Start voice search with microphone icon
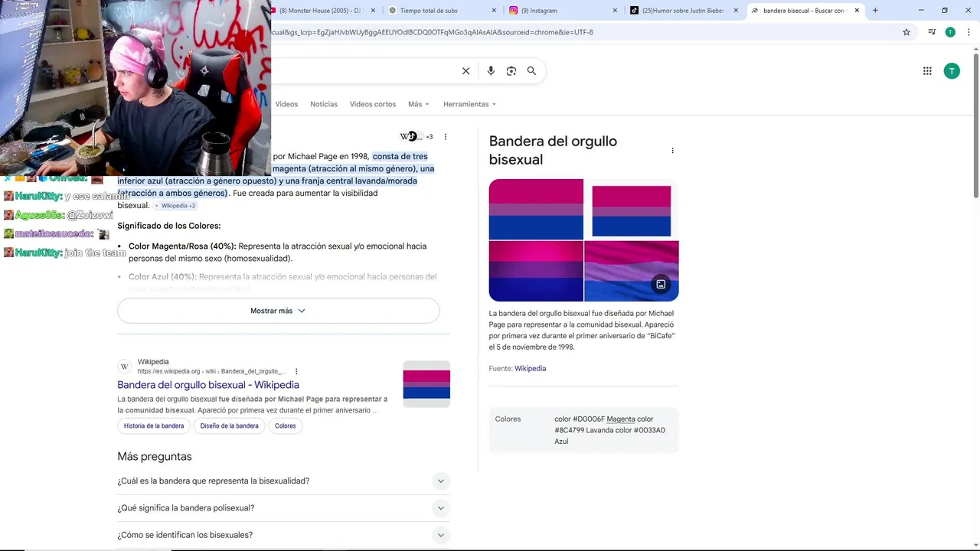980x551 pixels. (x=491, y=71)
